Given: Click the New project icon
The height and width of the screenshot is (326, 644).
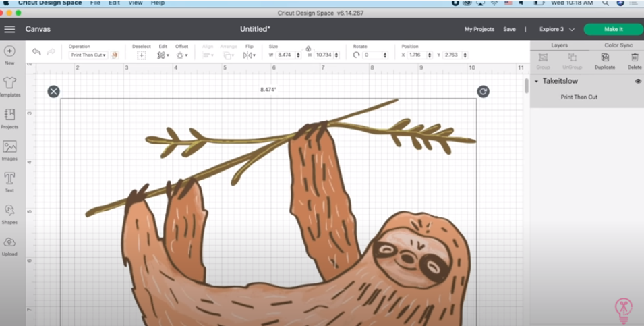Looking at the screenshot, I should click(9, 51).
